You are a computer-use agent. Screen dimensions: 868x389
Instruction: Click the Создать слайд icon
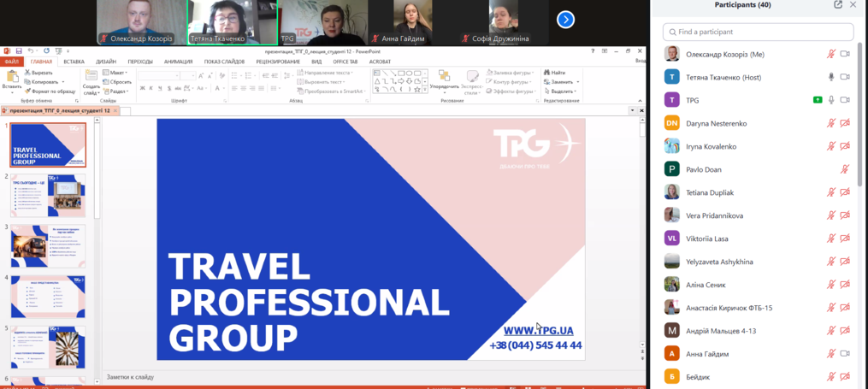[91, 76]
